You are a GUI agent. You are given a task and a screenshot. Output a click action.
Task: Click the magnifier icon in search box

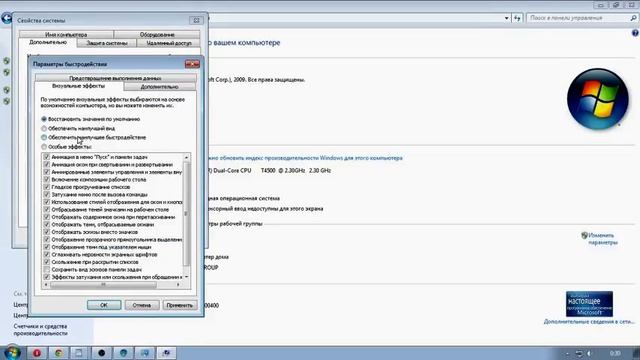point(633,18)
